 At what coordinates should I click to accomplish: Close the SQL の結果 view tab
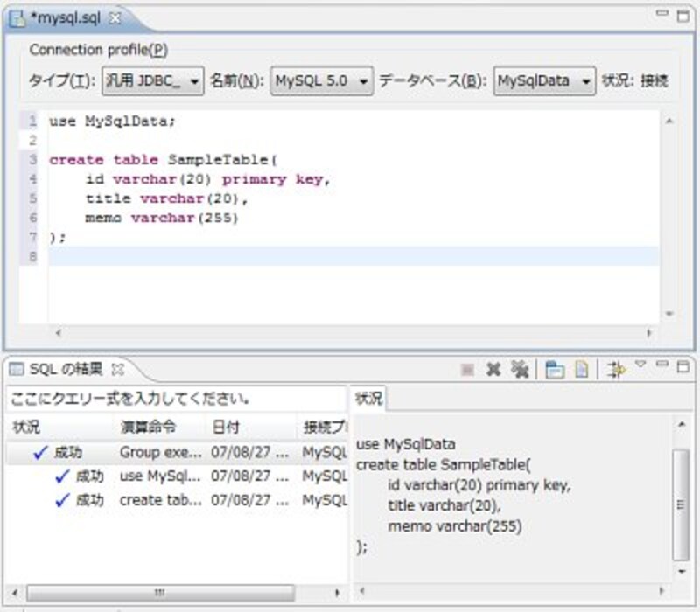(x=118, y=369)
